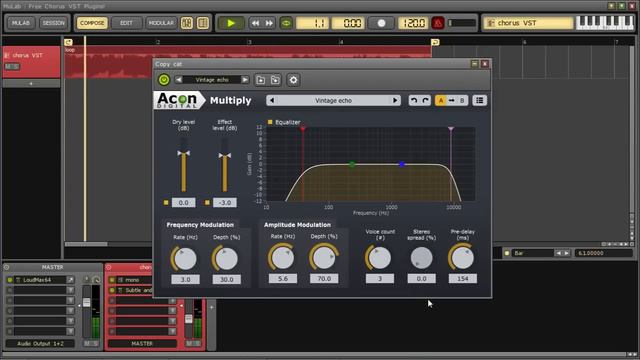
Task: Toggle the mixing desk panel icon
Action: [187, 23]
